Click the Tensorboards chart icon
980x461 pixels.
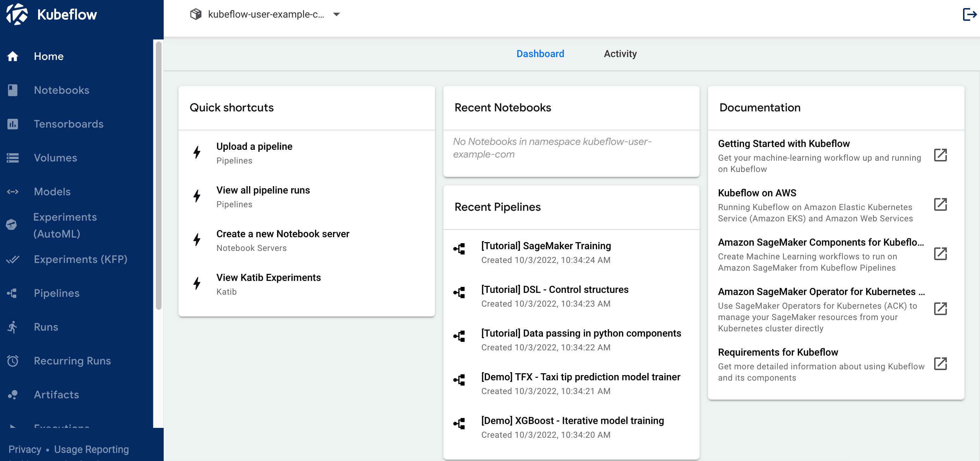click(x=13, y=124)
